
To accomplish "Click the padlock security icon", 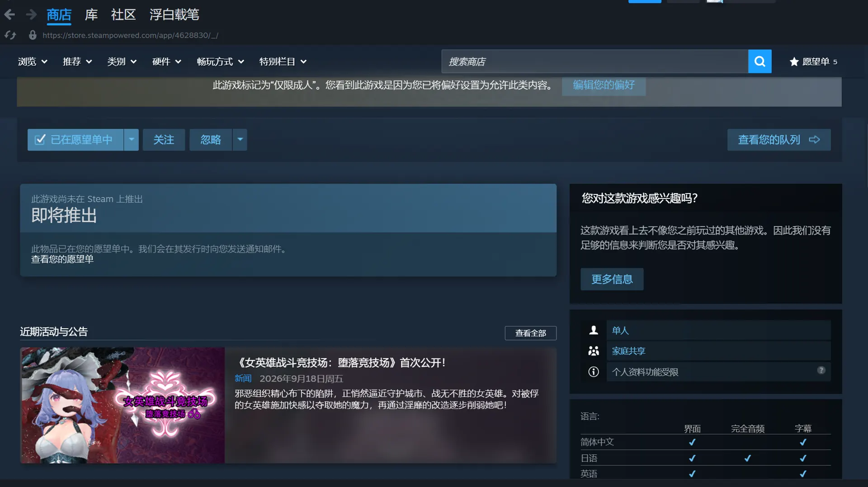I will tap(33, 35).
